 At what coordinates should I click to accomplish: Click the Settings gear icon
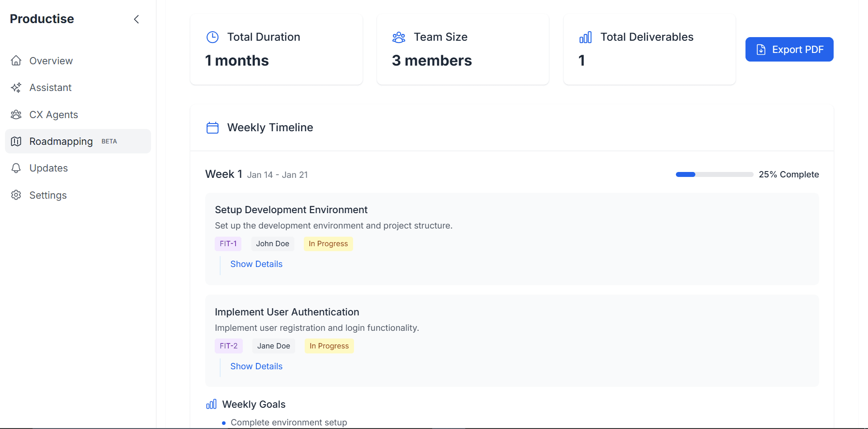click(16, 195)
